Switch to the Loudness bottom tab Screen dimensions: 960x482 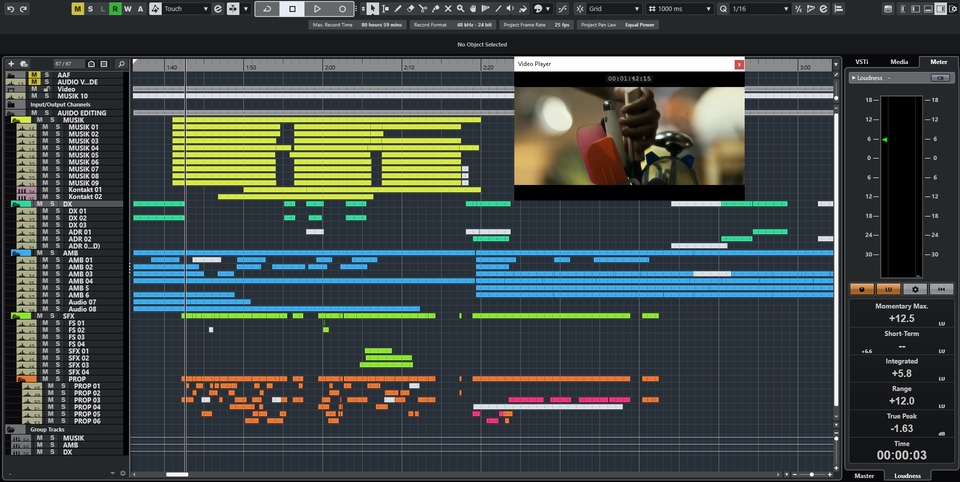pos(907,475)
